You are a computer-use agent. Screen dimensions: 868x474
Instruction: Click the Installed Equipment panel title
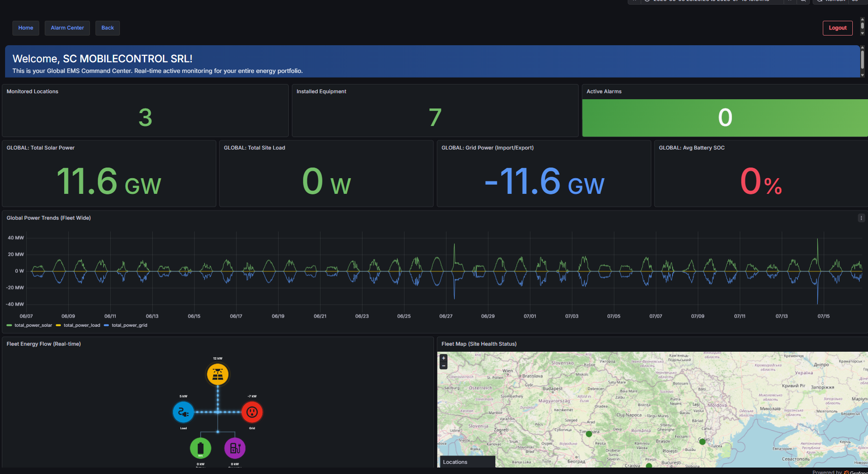click(321, 91)
